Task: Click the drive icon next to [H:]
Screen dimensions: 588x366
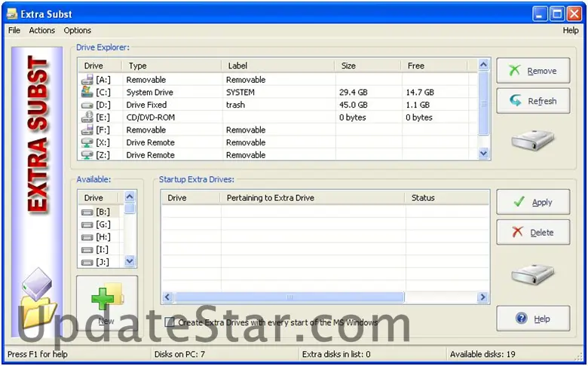Action: click(x=87, y=237)
